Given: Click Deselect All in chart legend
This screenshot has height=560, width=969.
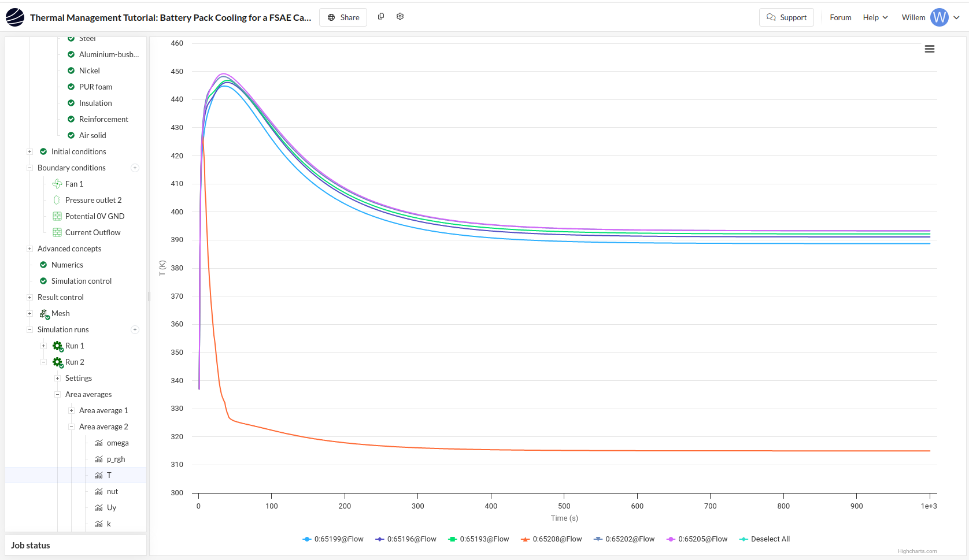Looking at the screenshot, I should (764, 539).
